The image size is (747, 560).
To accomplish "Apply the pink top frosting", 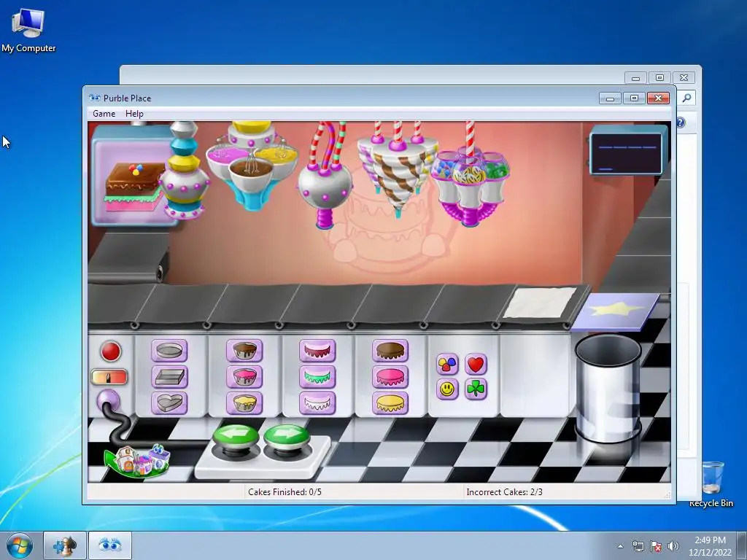I will [390, 377].
